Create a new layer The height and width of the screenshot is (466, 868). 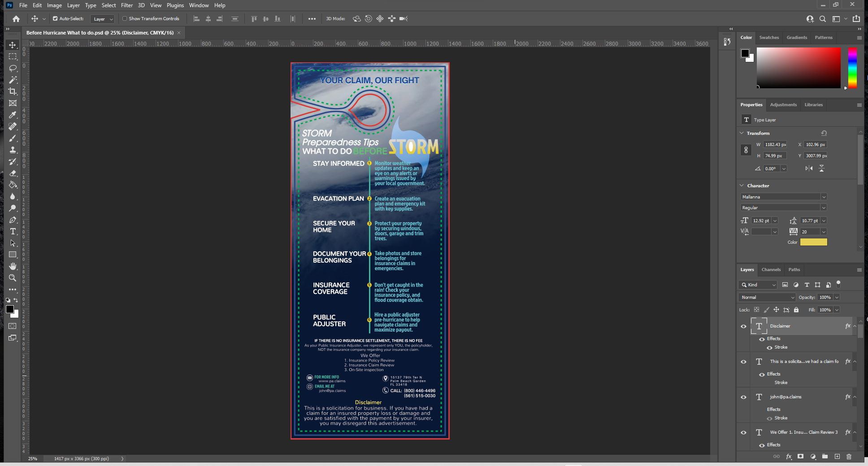tap(837, 457)
